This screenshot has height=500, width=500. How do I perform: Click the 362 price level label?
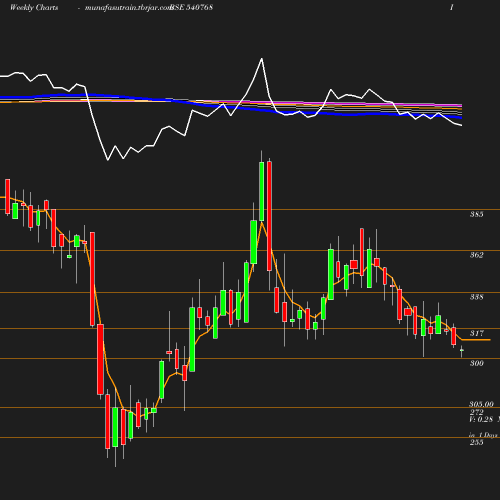click(476, 255)
